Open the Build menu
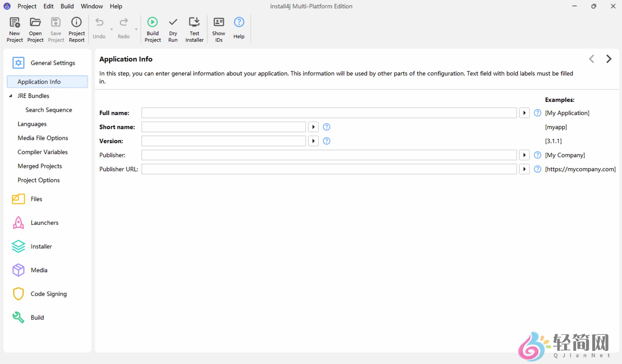 67,6
